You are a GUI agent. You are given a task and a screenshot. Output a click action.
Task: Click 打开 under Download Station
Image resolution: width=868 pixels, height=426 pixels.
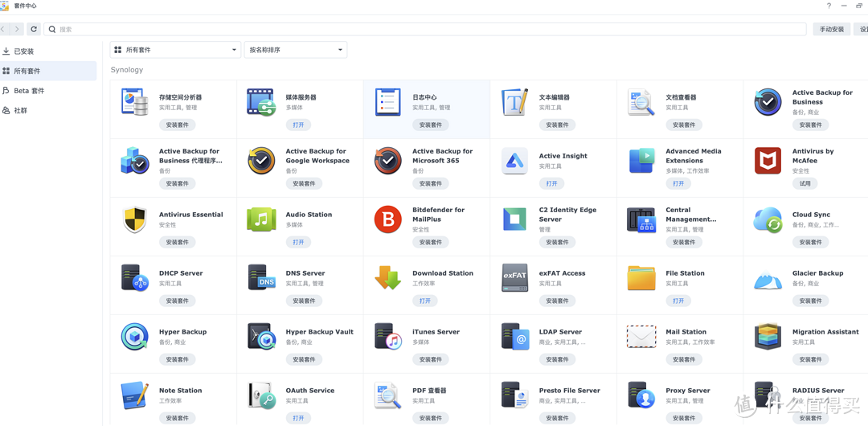coord(424,301)
